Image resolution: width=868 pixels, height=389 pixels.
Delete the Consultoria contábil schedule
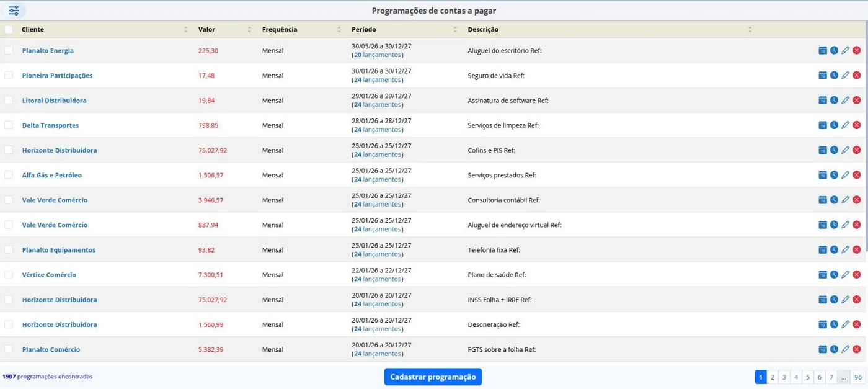click(856, 200)
